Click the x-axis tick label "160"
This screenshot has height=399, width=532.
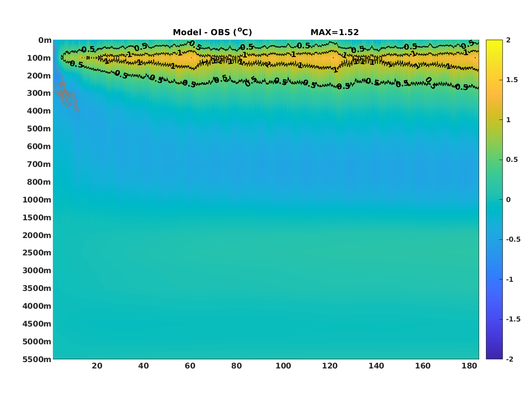423,366
